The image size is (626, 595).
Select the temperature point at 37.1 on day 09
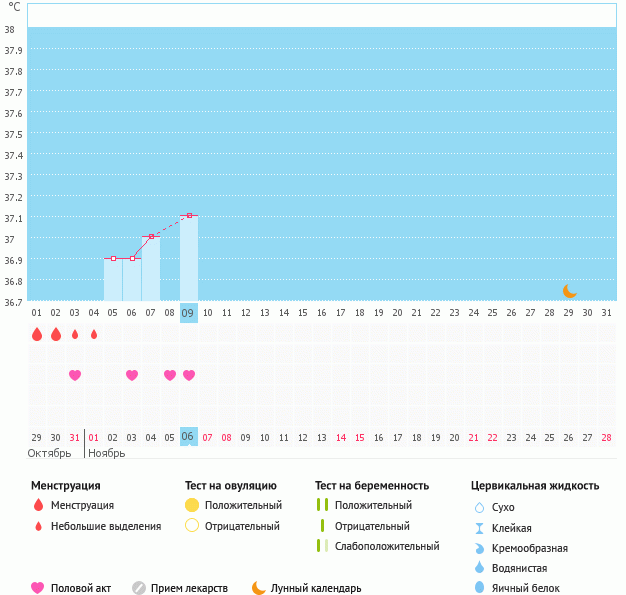point(188,215)
